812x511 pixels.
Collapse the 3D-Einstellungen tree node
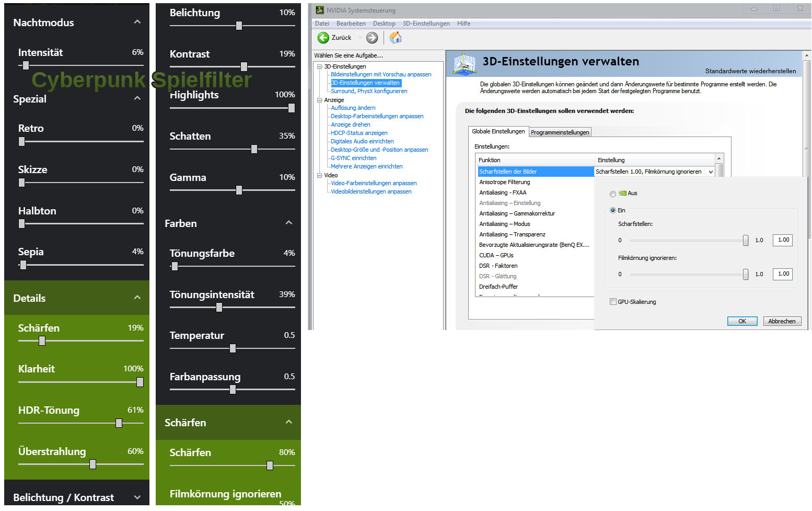[x=319, y=66]
